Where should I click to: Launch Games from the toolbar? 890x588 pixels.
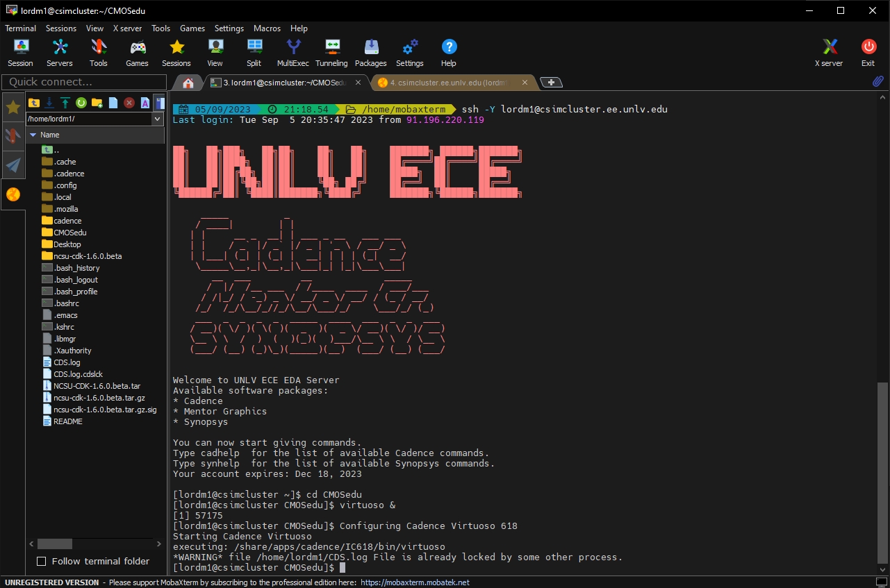click(x=138, y=53)
